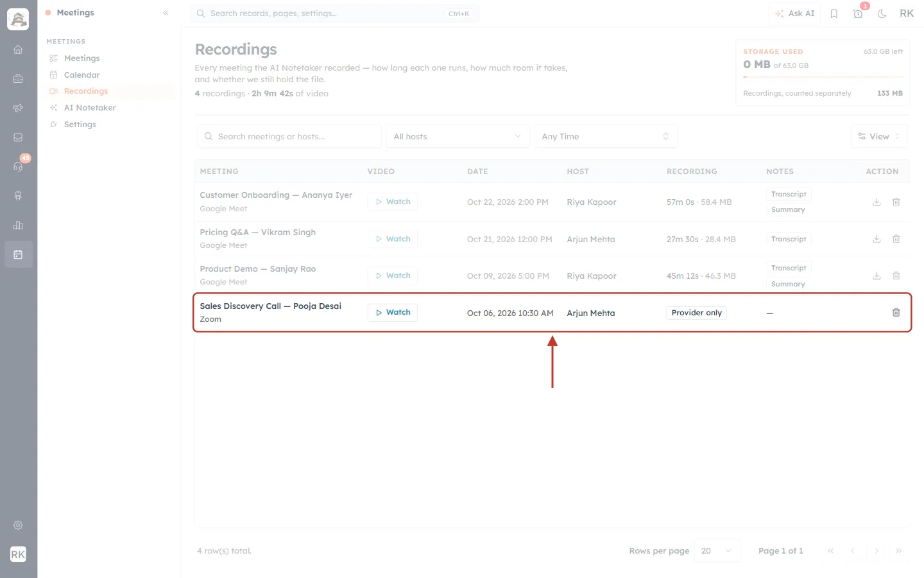The image size is (924, 578).
Task: Watch the Customer Onboarding video
Action: click(393, 202)
